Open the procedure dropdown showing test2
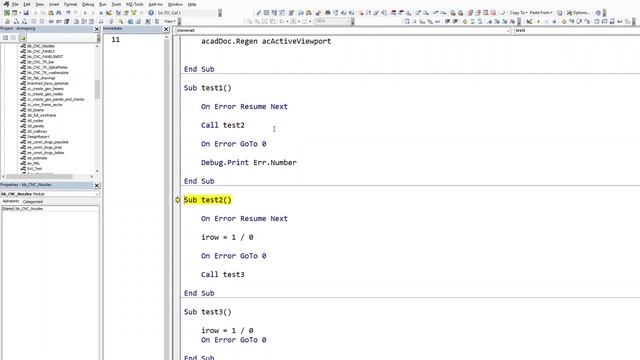Image resolution: width=640 pixels, height=360 pixels. tap(576, 31)
